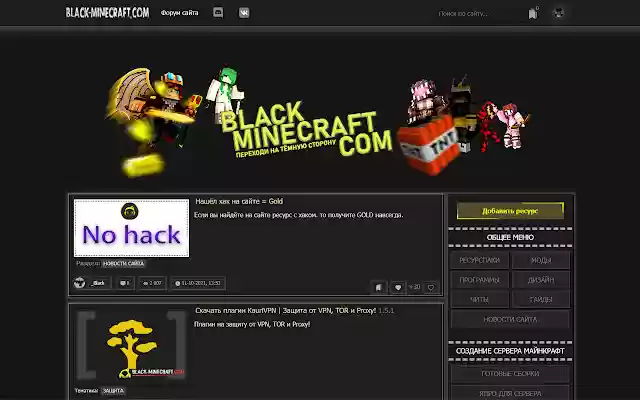Open the bookmarks icon in the header
The height and width of the screenshot is (400, 640).
[533, 13]
